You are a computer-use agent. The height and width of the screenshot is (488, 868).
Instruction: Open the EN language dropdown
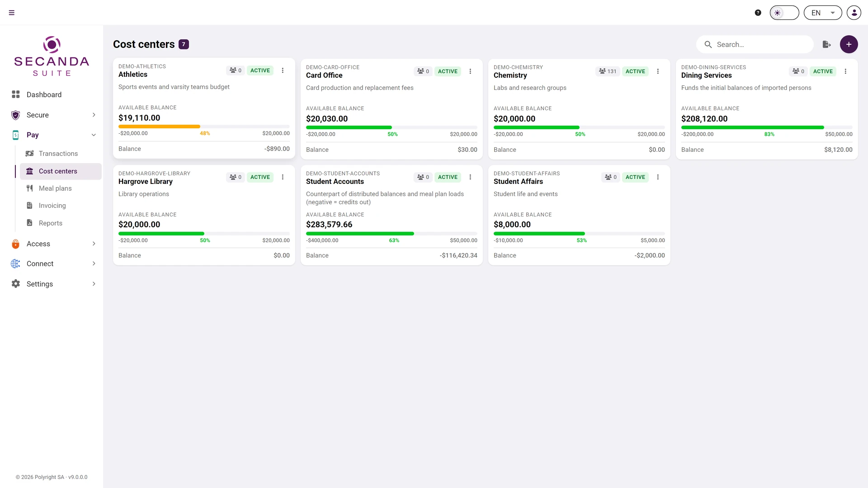(x=823, y=13)
